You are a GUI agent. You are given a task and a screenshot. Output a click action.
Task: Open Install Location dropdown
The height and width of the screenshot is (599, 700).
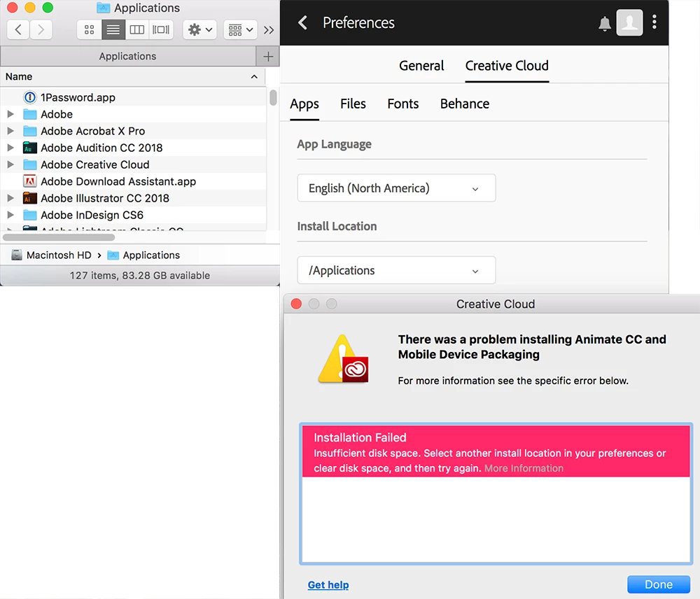[396, 270]
